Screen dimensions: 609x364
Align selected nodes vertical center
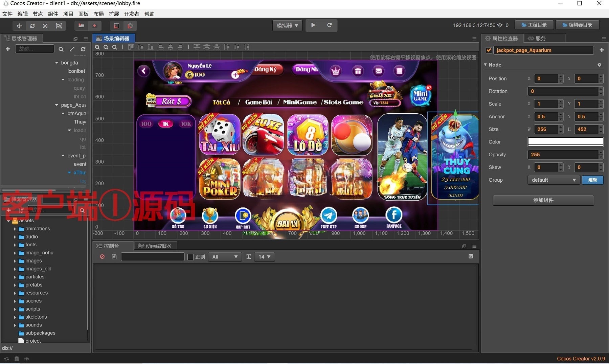pos(141,47)
